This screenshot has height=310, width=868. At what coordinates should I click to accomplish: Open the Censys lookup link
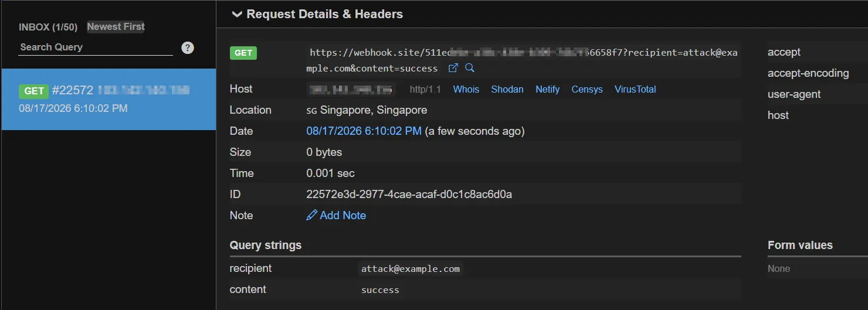pyautogui.click(x=587, y=89)
